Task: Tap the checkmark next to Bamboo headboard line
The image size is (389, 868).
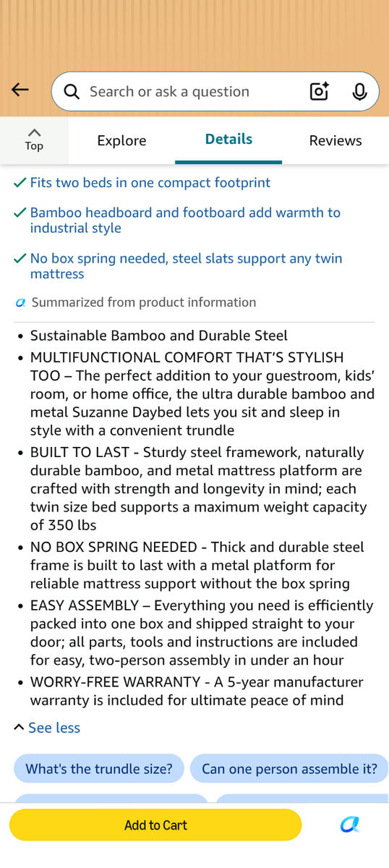Action: (20, 213)
